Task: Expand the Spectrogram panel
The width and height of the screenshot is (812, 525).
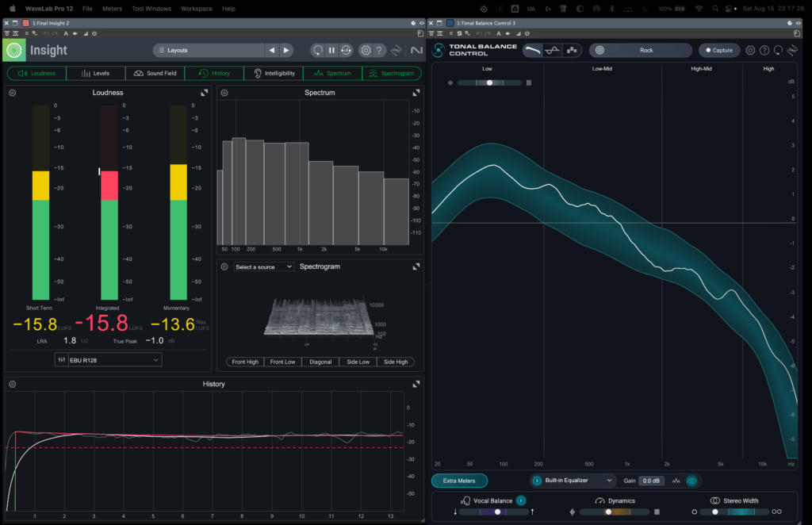Action: [416, 266]
